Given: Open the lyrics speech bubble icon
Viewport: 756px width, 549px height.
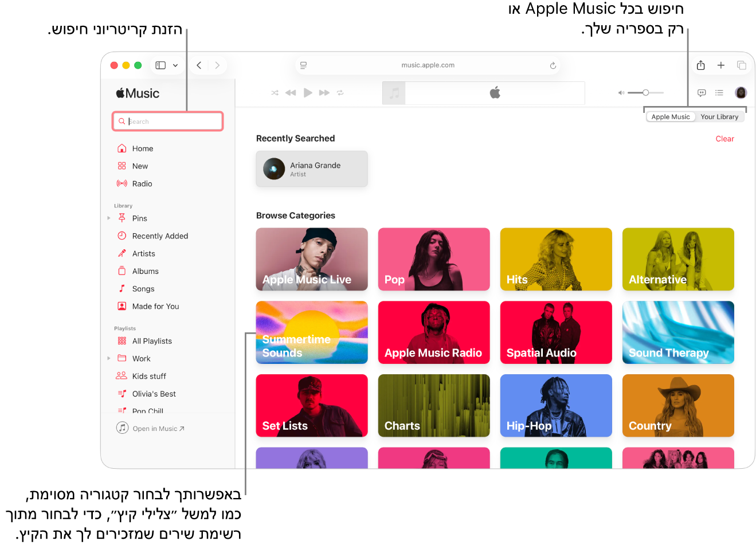Looking at the screenshot, I should coord(702,93).
